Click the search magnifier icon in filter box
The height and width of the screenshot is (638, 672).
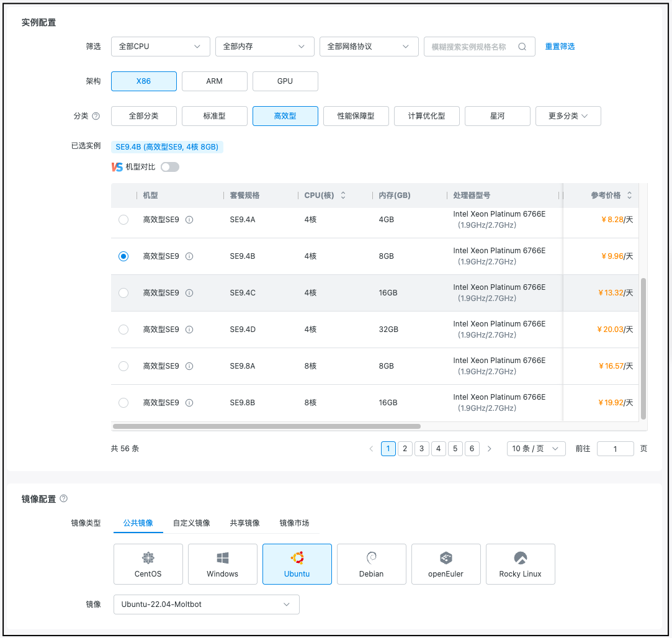click(522, 47)
